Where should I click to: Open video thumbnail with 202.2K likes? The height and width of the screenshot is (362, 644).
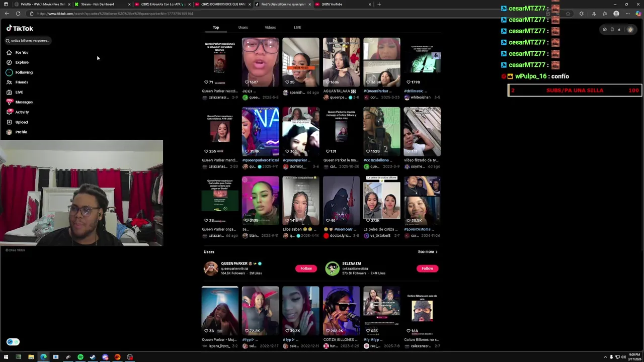[x=341, y=311]
